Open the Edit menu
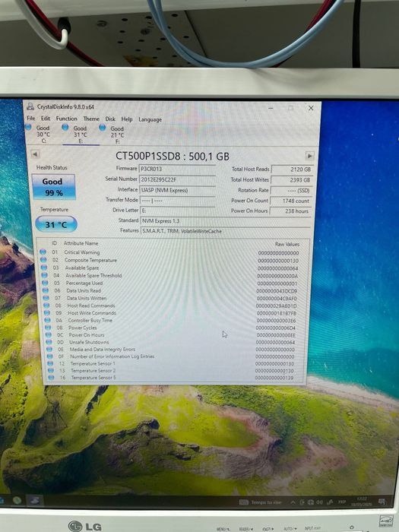Image resolution: width=399 pixels, height=532 pixels. point(46,119)
